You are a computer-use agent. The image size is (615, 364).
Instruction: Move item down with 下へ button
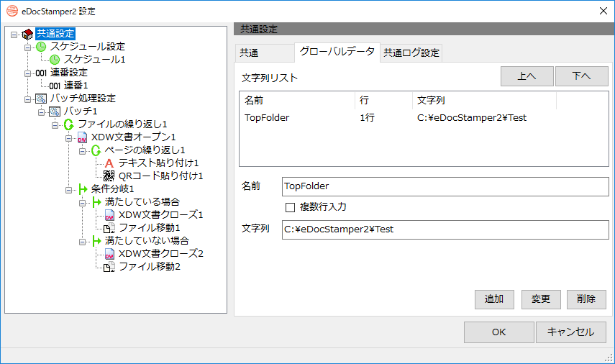(x=582, y=76)
